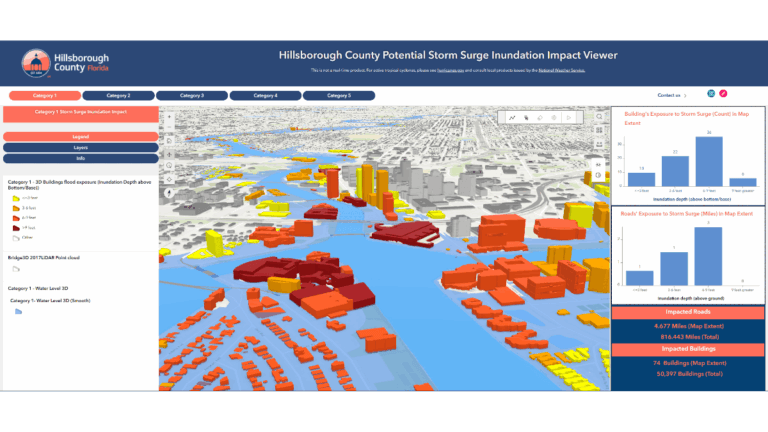Click the blue round icon beside Contact us

tap(711, 94)
